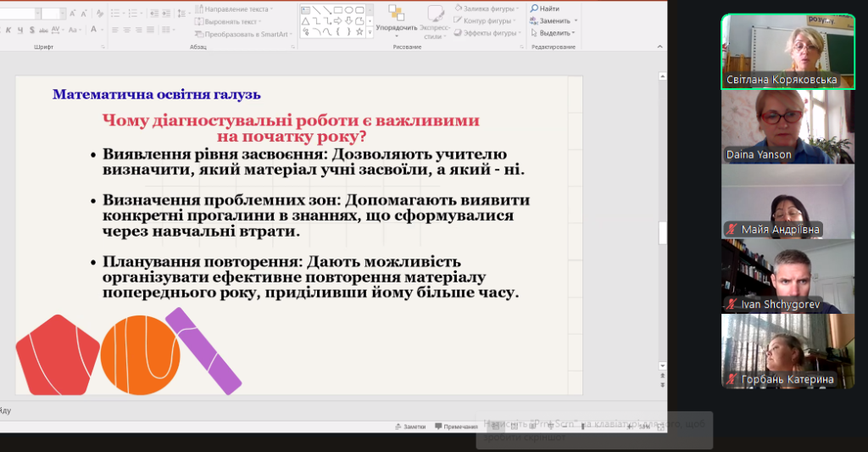Select the five-point star shape
The image size is (868, 452).
point(359,31)
